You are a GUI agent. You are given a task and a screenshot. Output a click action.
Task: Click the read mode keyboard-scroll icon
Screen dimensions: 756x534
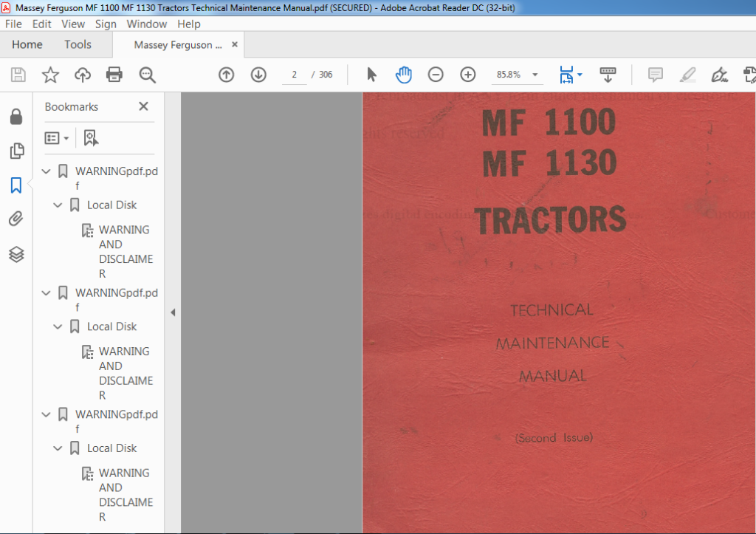click(608, 75)
